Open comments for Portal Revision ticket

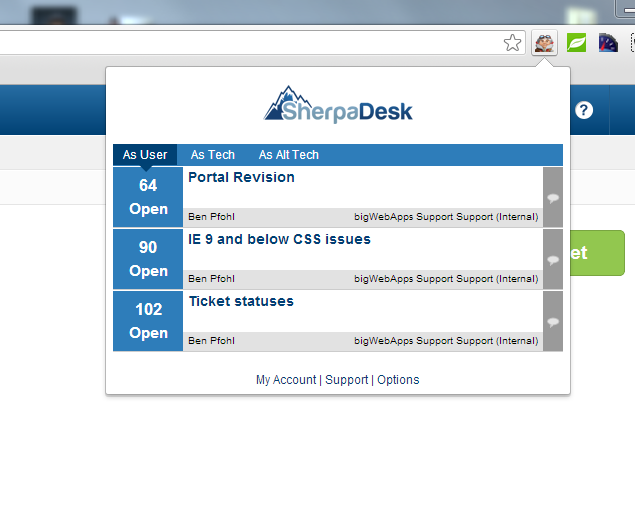coord(553,198)
